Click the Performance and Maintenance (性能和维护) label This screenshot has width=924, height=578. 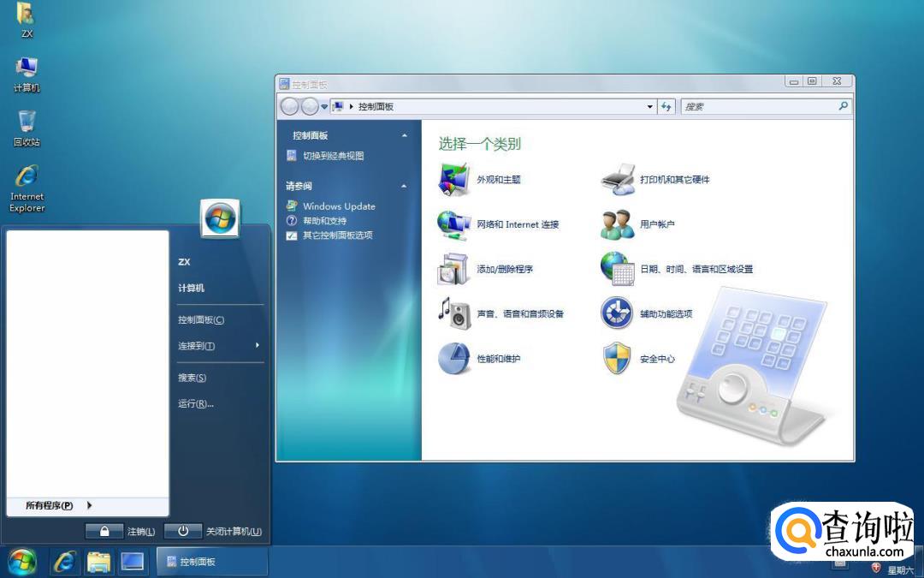(x=499, y=359)
